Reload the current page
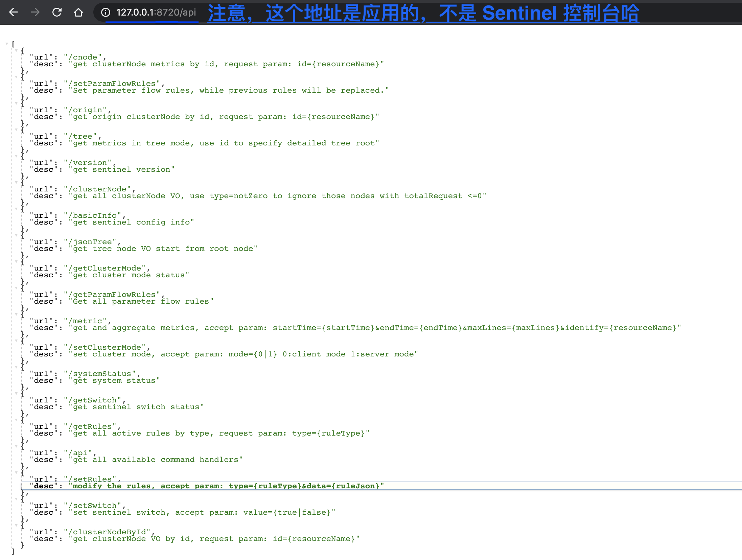742x560 pixels. click(x=57, y=12)
